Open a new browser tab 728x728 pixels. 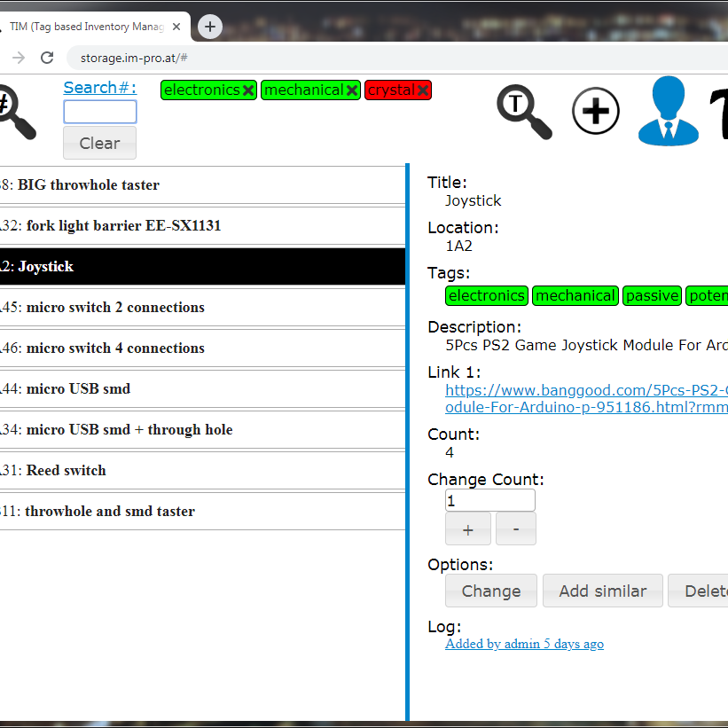pos(210,27)
